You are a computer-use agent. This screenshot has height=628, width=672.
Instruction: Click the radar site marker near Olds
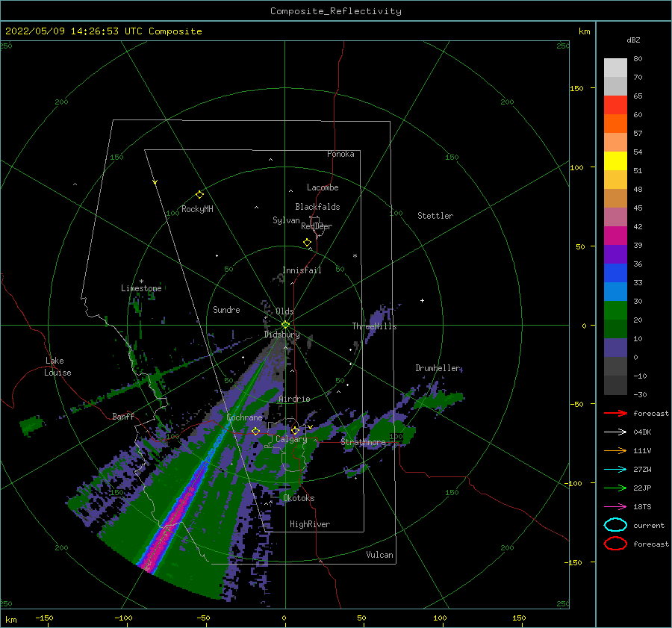285,325
